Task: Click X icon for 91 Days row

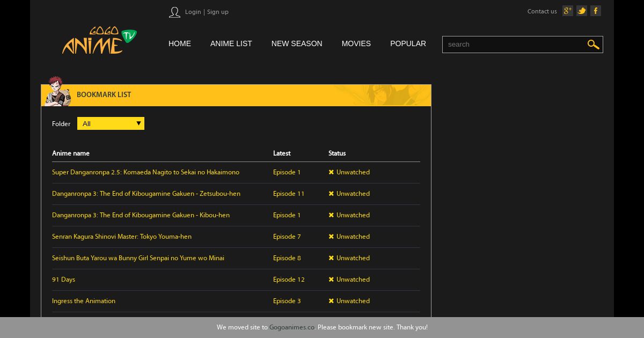Action: (331, 280)
